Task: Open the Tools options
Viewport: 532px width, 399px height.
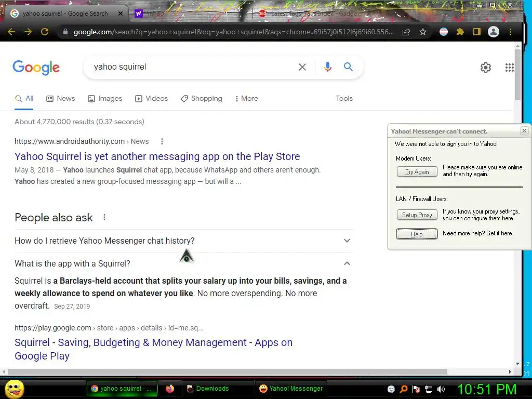Action: pos(344,98)
